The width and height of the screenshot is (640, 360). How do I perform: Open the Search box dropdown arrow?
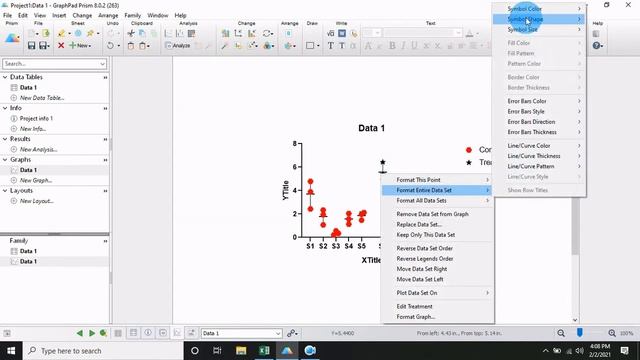pyautogui.click(x=102, y=64)
